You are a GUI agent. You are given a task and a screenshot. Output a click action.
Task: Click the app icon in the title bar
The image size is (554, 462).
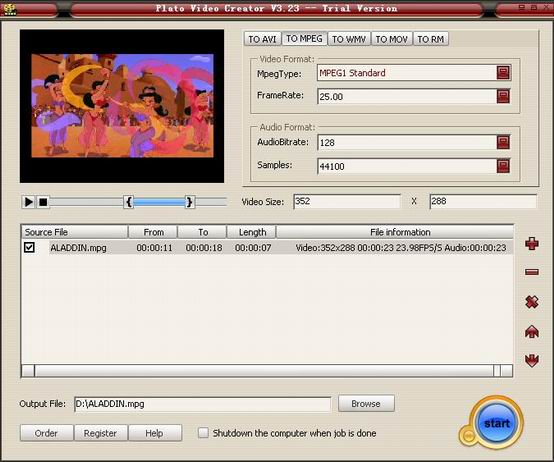[10, 9]
